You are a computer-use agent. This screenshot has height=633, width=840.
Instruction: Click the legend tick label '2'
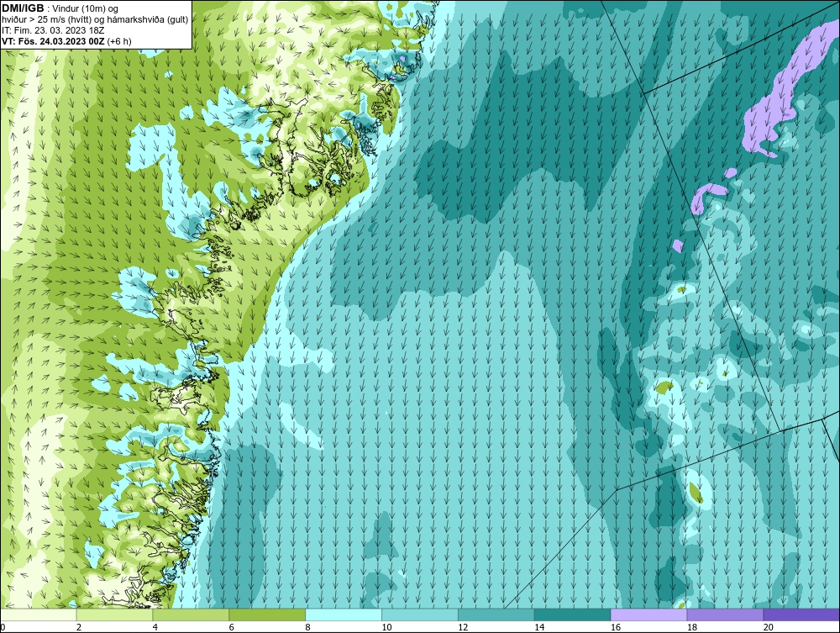pyautogui.click(x=79, y=627)
